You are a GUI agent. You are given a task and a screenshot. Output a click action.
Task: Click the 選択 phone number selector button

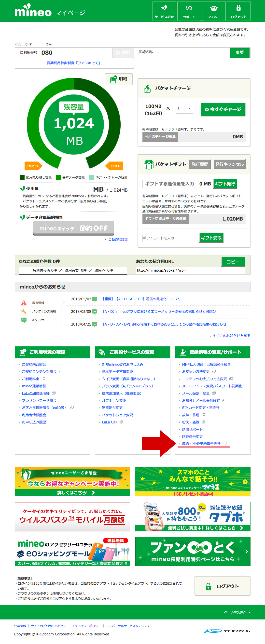click(123, 53)
